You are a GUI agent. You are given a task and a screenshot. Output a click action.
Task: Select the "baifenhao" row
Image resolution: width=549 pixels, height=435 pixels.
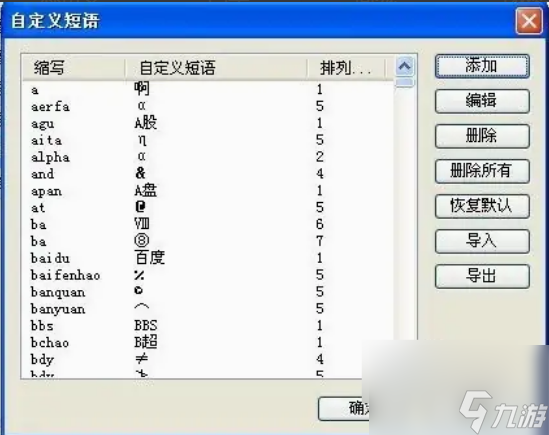pyautogui.click(x=208, y=275)
